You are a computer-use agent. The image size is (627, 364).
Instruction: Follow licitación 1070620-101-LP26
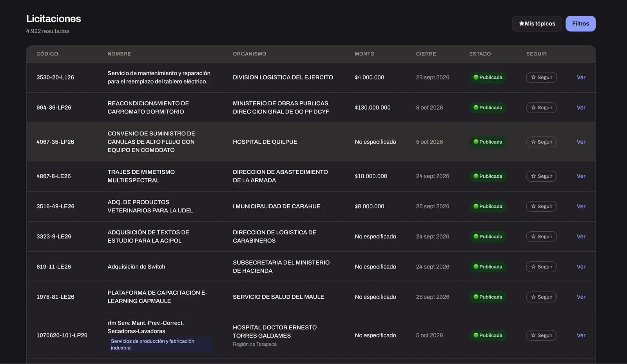(541, 335)
